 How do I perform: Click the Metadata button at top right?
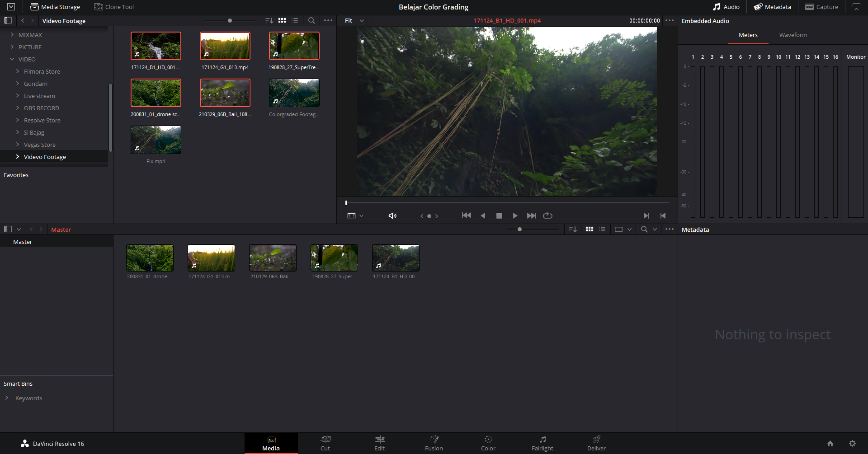pyautogui.click(x=772, y=7)
